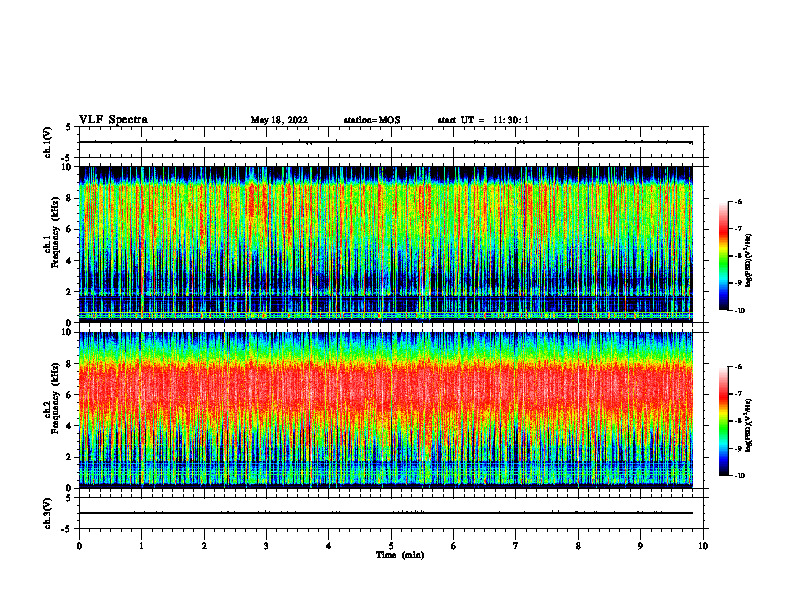Click the ch.1 spectrogram color scale bar
792x612 pixels.
point(723,256)
